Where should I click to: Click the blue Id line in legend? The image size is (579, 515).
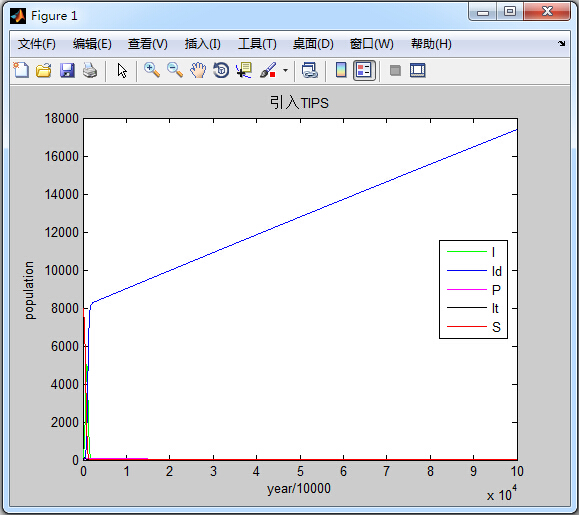click(x=467, y=271)
